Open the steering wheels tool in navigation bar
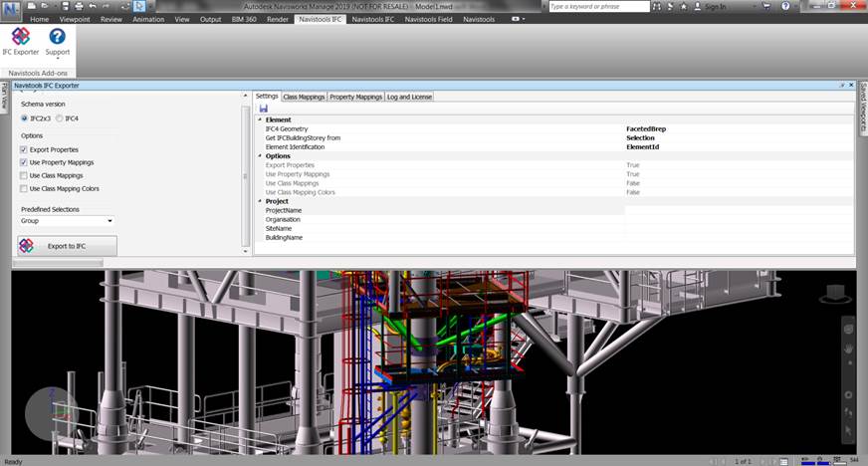The width and height of the screenshot is (868, 466). [849, 330]
